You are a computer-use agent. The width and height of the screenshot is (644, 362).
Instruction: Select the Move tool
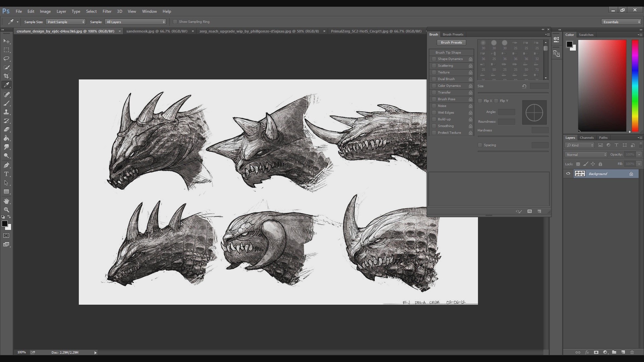(6, 41)
